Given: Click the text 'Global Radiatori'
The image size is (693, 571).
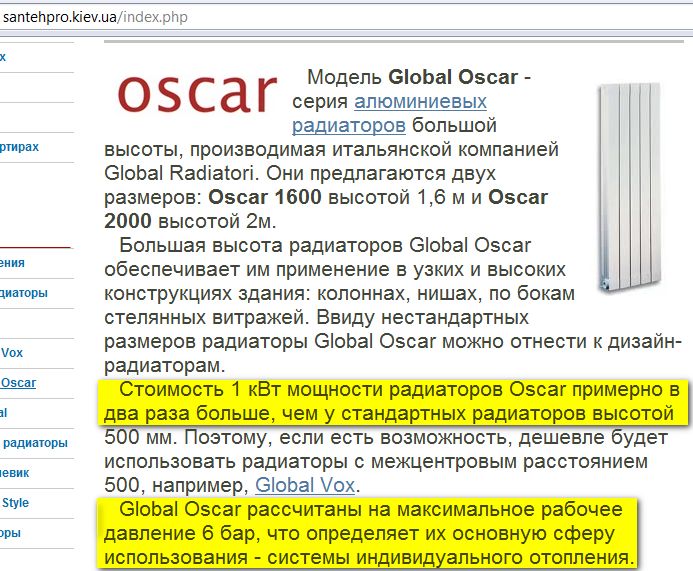Looking at the screenshot, I should [x=179, y=173].
